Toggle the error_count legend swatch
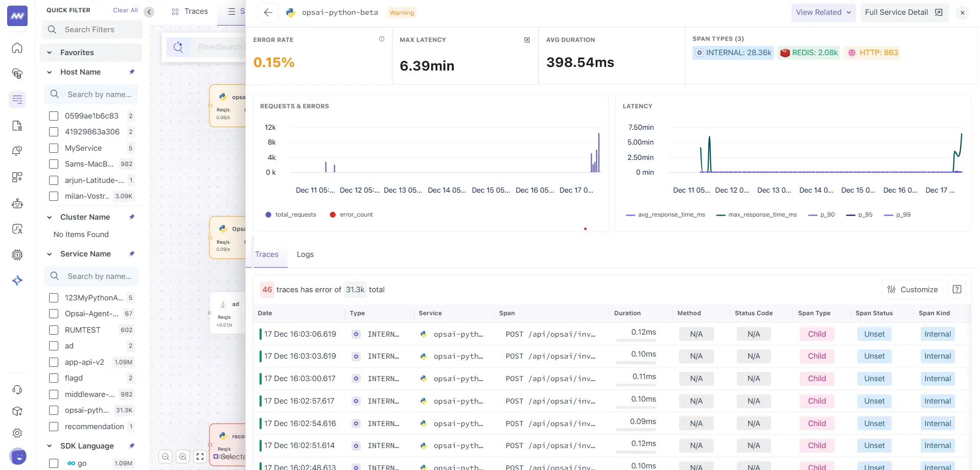Image resolution: width=980 pixels, height=470 pixels. click(333, 215)
